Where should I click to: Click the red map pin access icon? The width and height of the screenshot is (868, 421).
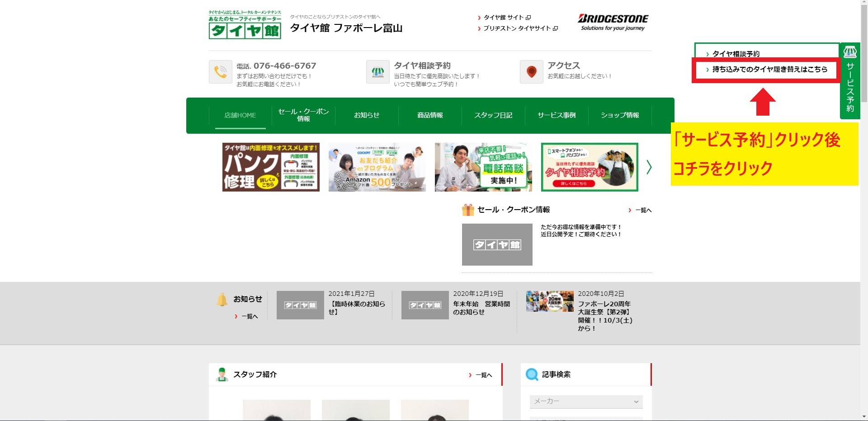(x=532, y=72)
